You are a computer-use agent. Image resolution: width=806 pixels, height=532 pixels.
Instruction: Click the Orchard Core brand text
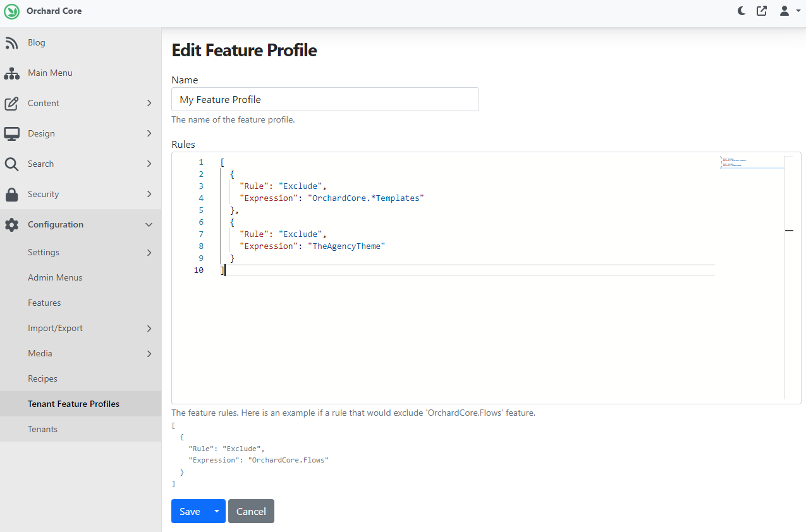point(54,11)
